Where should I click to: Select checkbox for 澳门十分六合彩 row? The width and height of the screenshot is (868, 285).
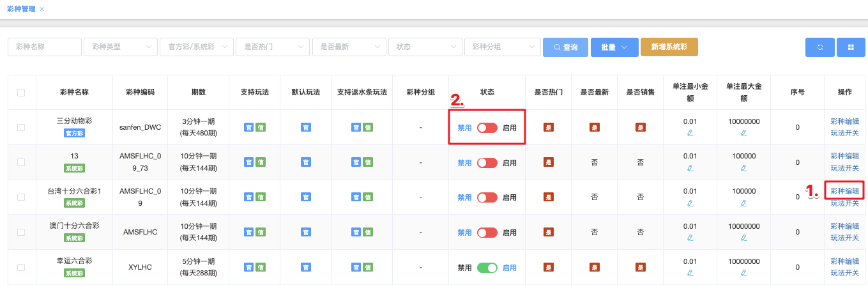tap(21, 232)
